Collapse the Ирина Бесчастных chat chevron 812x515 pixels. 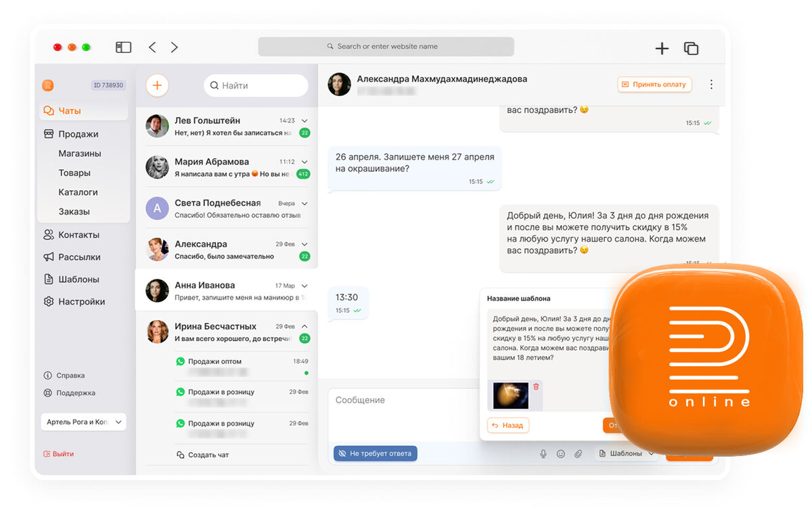pyautogui.click(x=304, y=326)
